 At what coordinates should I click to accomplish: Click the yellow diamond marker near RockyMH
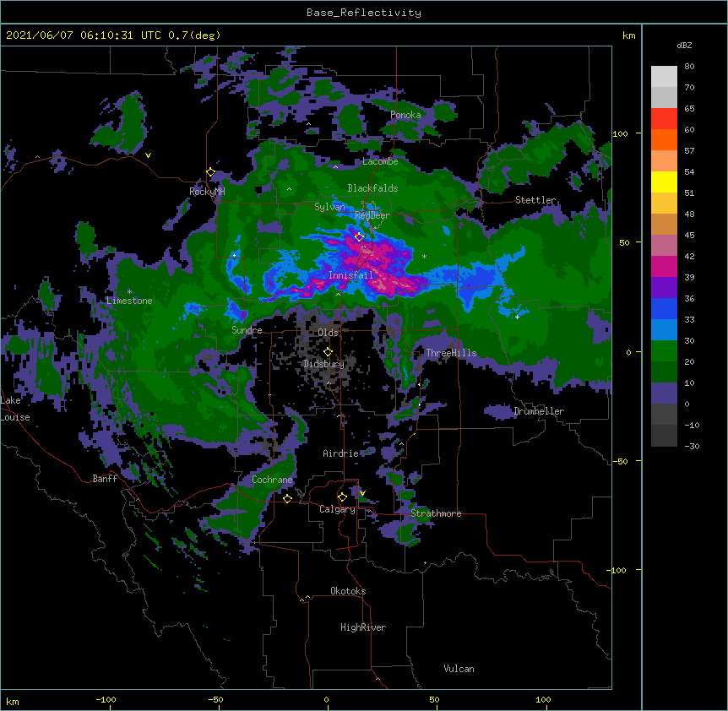coord(211,172)
